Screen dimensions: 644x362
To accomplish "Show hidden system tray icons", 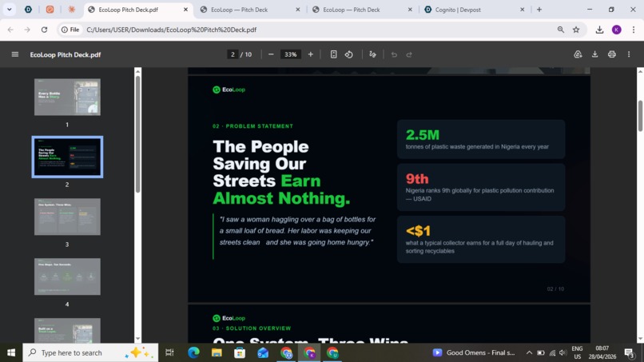I will click(529, 352).
